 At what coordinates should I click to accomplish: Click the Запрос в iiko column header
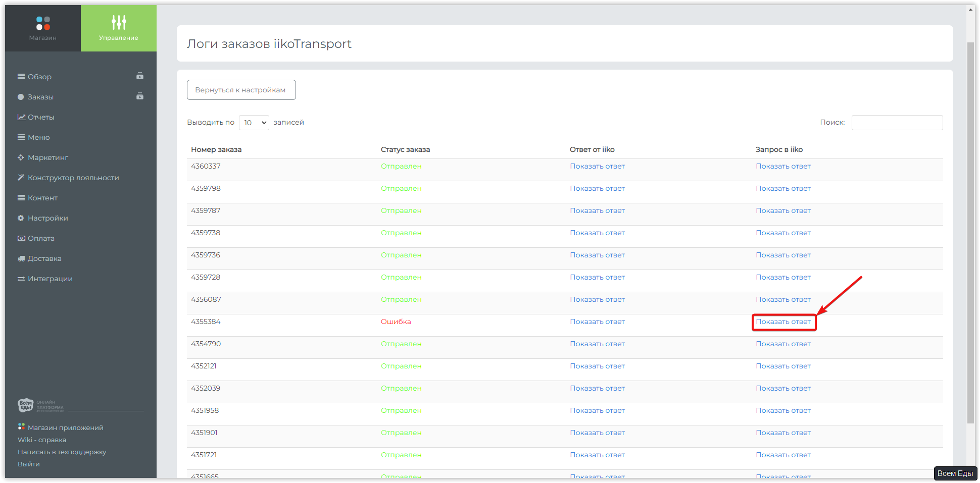coord(779,149)
